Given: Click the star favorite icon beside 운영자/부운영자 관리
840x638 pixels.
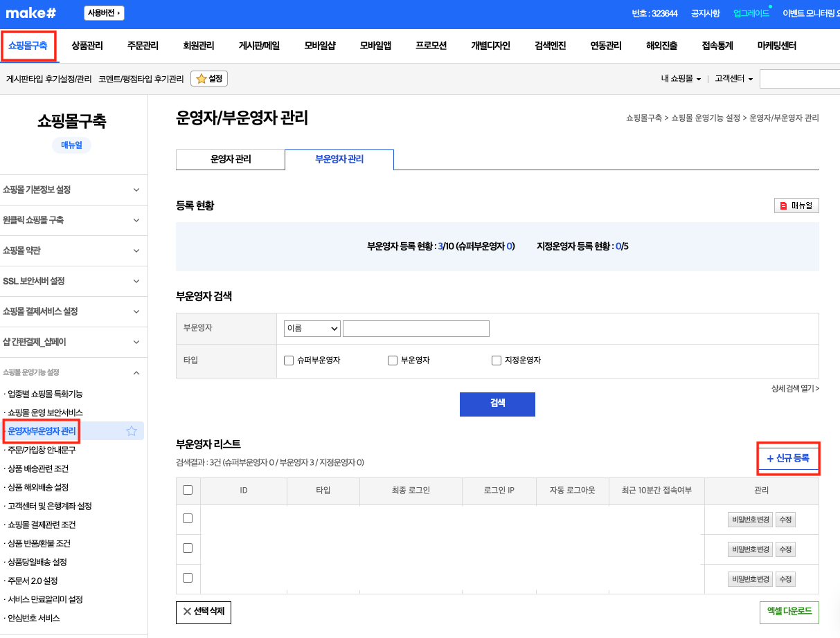Looking at the screenshot, I should point(132,431).
